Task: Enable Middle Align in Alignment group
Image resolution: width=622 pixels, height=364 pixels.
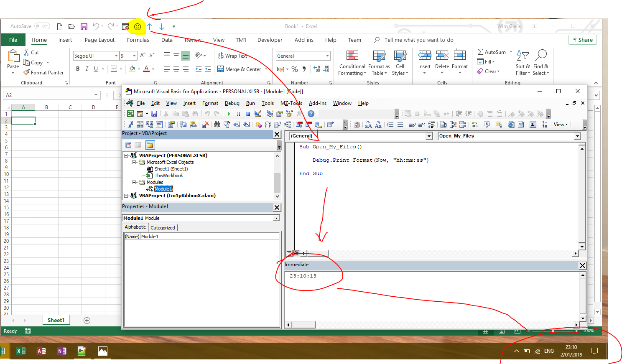Action: [x=176, y=55]
